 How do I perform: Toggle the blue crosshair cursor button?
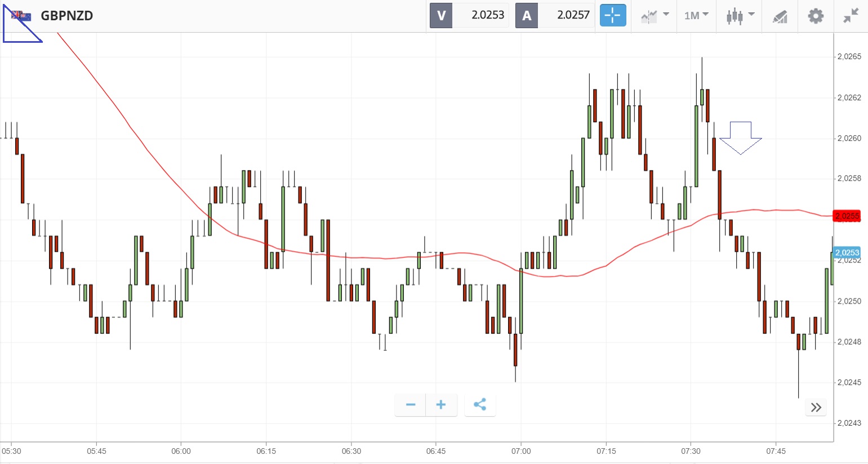coord(613,15)
